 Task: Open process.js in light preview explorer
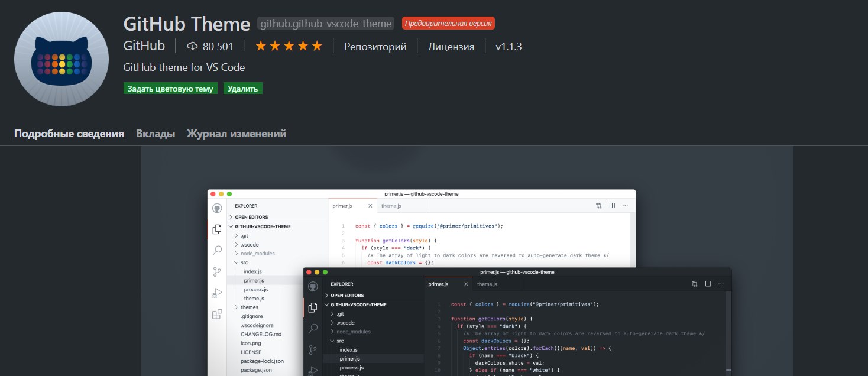point(255,290)
